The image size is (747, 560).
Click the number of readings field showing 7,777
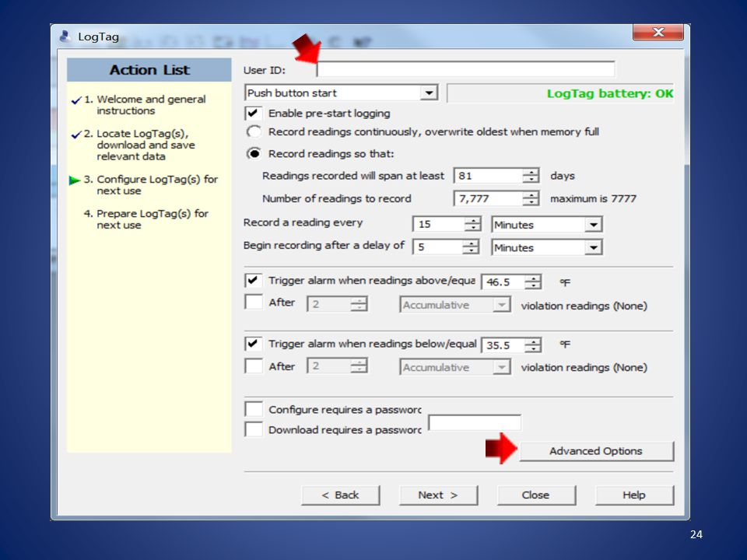[x=489, y=198]
